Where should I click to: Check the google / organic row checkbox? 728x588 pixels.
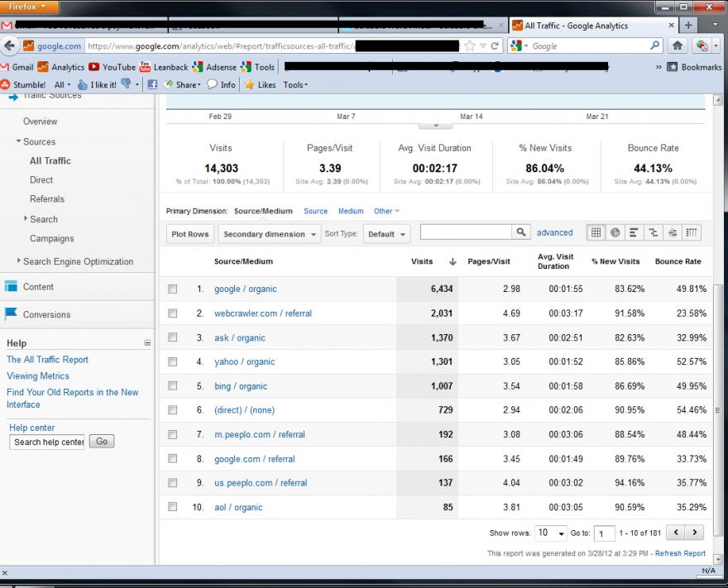coord(173,289)
